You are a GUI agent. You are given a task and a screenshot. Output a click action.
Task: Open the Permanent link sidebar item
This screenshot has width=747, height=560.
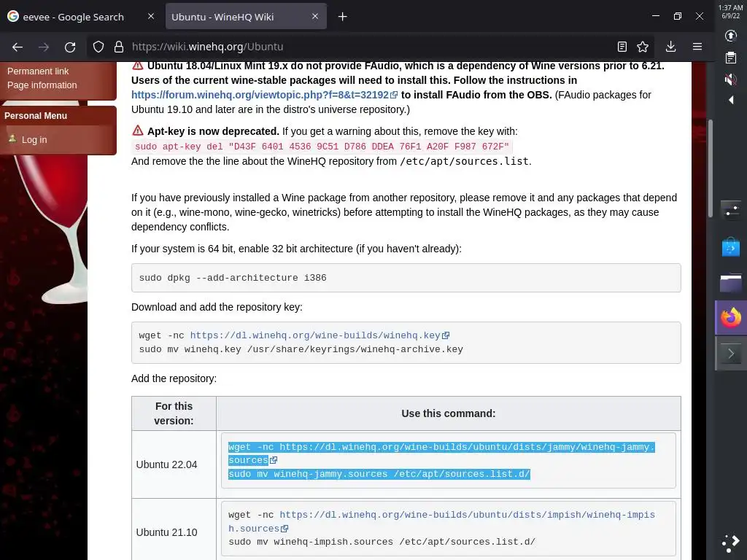click(x=38, y=71)
